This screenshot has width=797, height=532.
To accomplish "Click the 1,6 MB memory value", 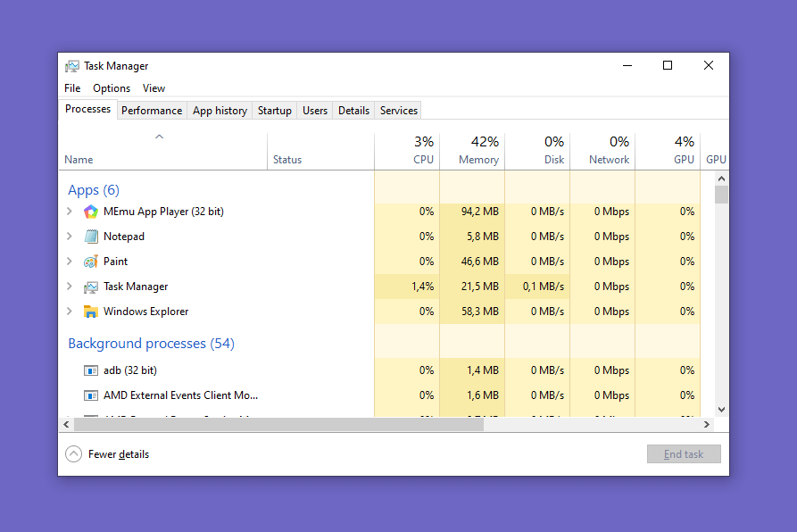I will point(482,395).
